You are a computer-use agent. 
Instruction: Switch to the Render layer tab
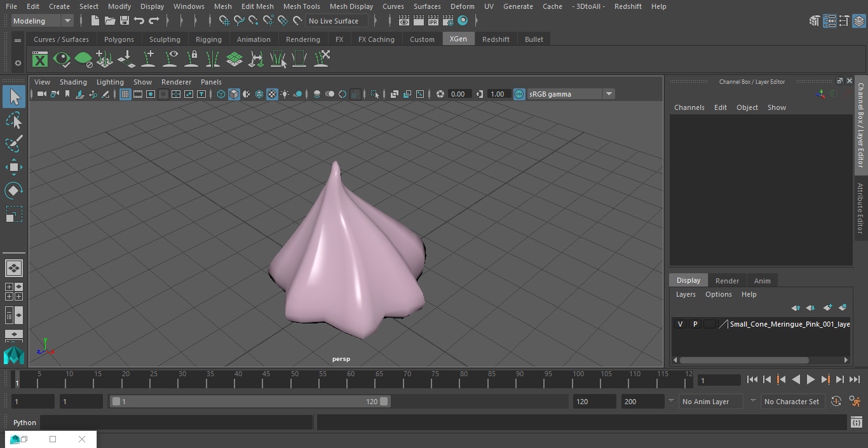[727, 281]
